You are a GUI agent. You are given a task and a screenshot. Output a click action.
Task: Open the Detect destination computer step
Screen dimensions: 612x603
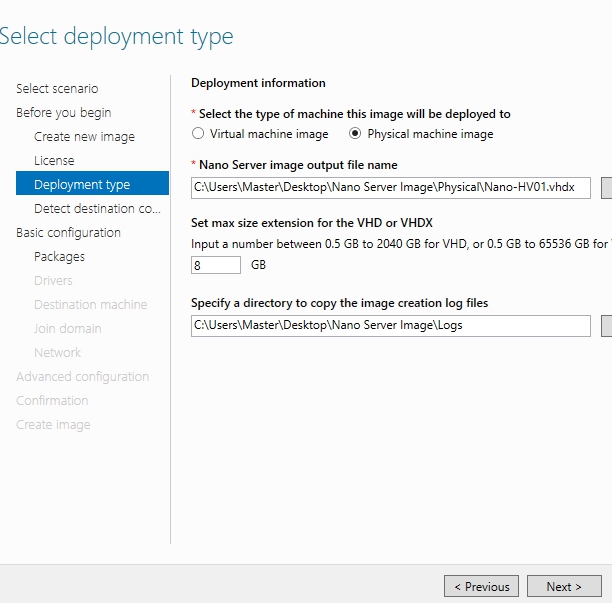click(x=97, y=209)
